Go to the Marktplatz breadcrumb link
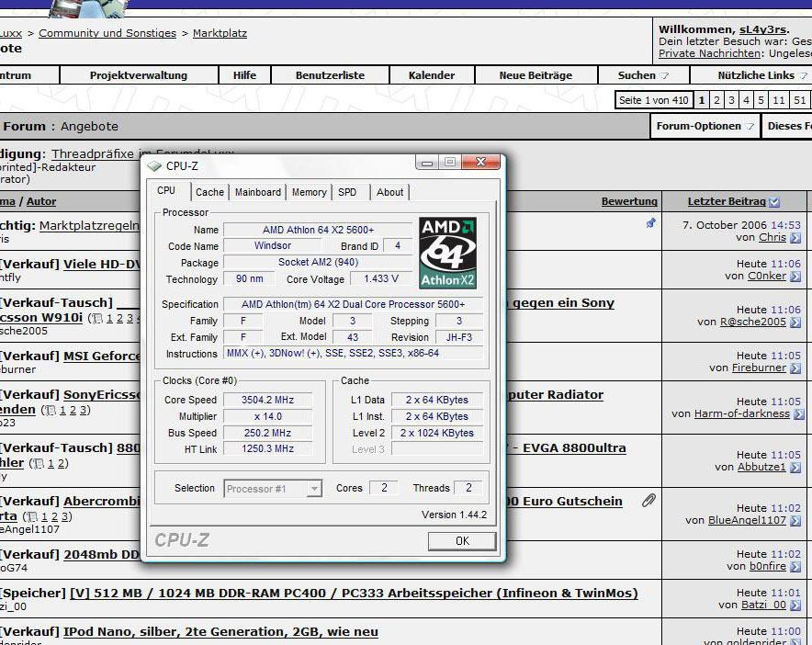The image size is (812, 645). point(220,33)
